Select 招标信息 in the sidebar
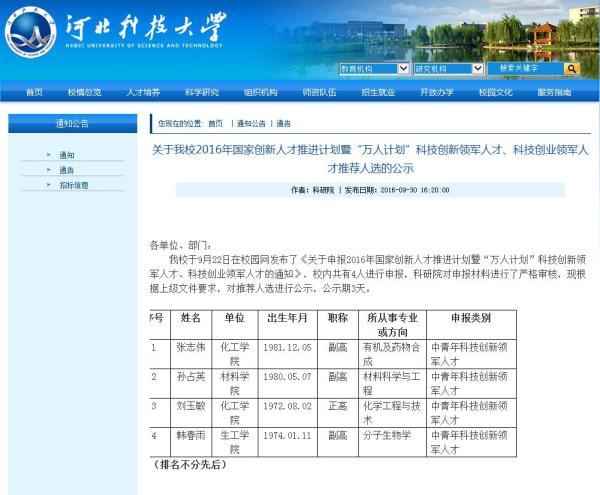The height and width of the screenshot is (495, 600). click(x=74, y=185)
